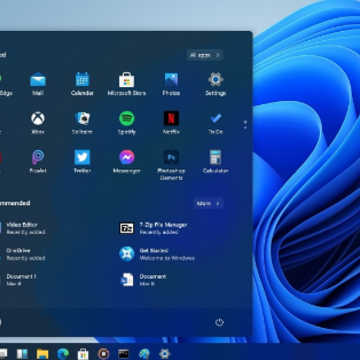Launch Photoshop Elements
The height and width of the screenshot is (360, 360).
coord(171,165)
